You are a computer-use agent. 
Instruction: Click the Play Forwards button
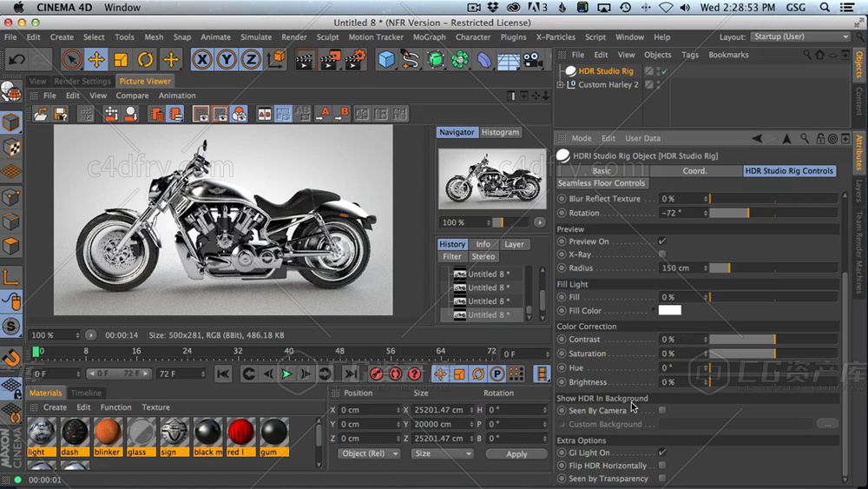tap(286, 373)
